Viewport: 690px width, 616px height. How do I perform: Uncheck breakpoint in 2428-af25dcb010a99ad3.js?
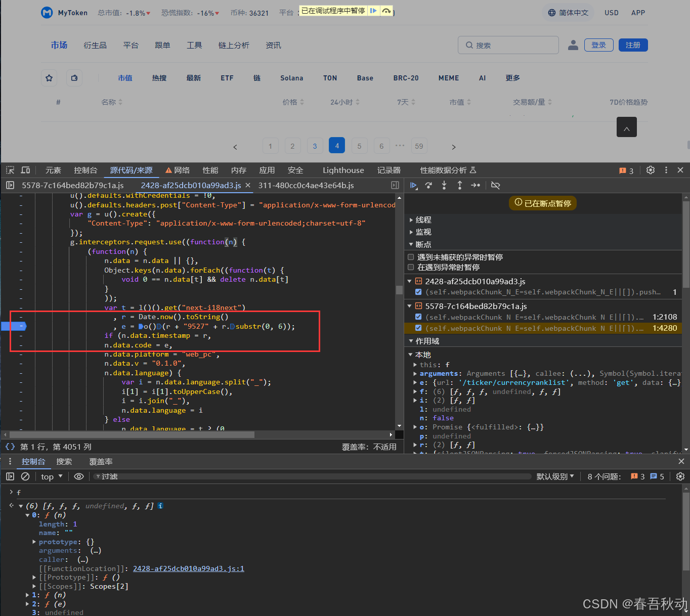418,292
